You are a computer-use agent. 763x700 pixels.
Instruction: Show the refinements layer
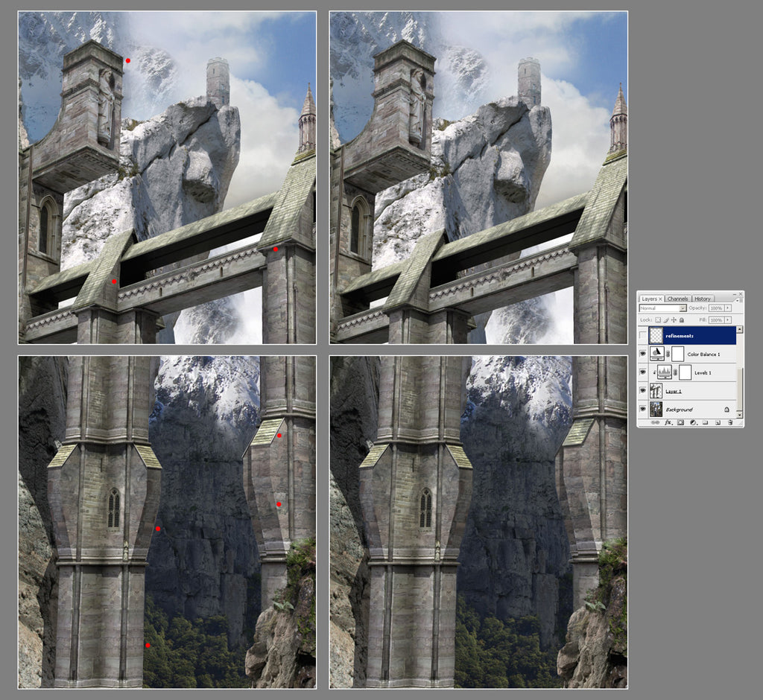(642, 335)
